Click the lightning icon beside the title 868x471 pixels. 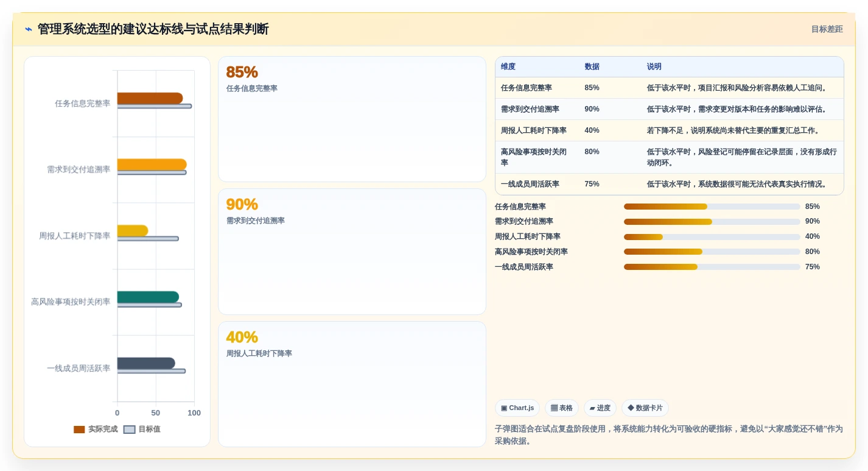click(x=29, y=29)
